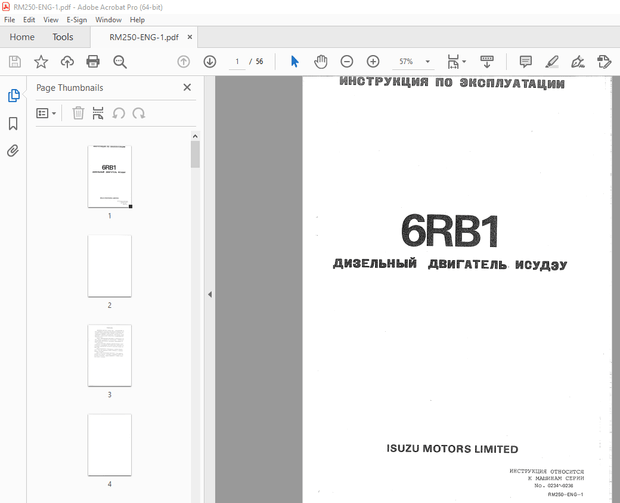The image size is (620, 503).
Task: Toggle scrolling mode icon
Action: coord(487,62)
